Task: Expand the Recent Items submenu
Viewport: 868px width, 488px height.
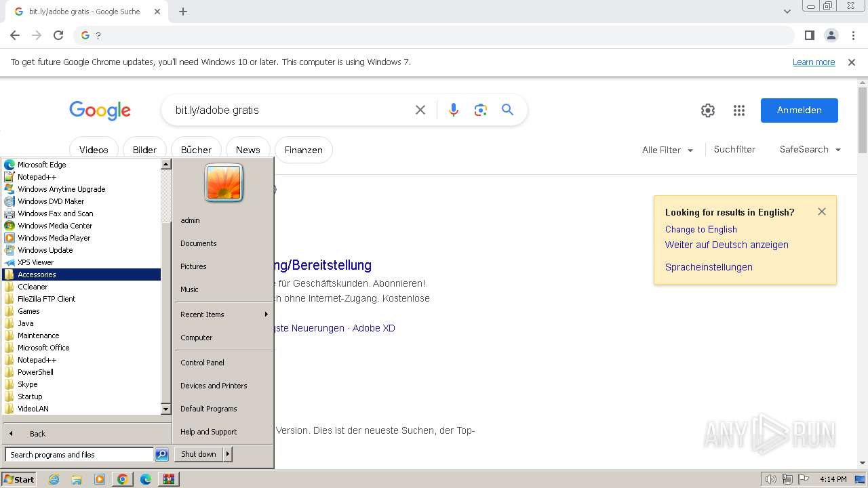Action: (224, 314)
